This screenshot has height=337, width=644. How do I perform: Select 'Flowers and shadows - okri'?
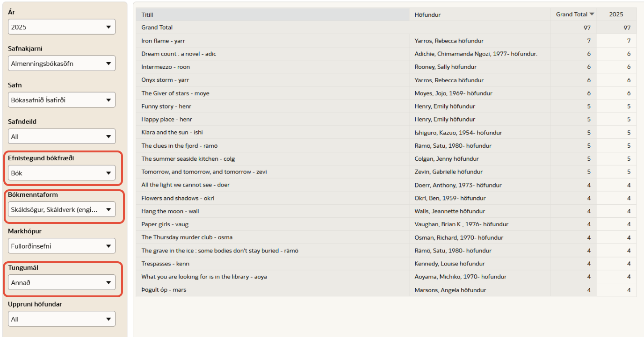(x=178, y=198)
